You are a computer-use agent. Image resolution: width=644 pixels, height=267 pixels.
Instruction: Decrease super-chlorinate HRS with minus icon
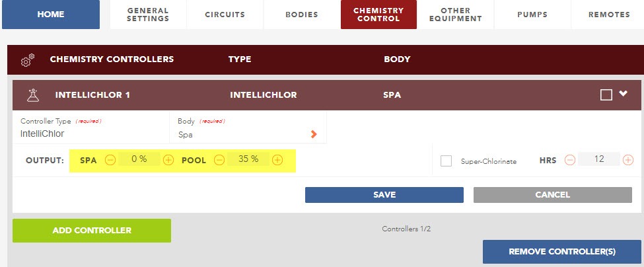pyautogui.click(x=569, y=160)
